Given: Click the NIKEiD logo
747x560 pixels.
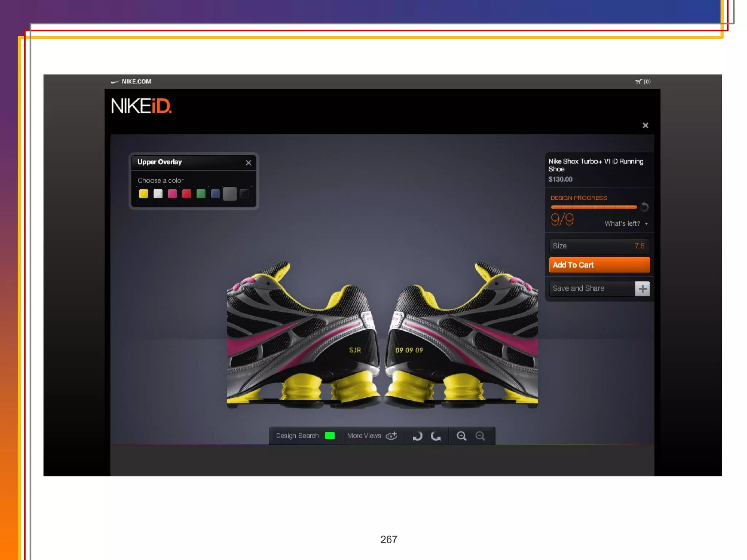Looking at the screenshot, I should coord(141,106).
